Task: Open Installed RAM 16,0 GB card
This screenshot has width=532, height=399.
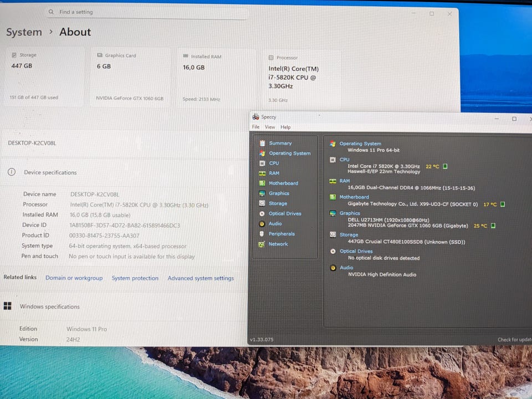Action: pos(216,78)
